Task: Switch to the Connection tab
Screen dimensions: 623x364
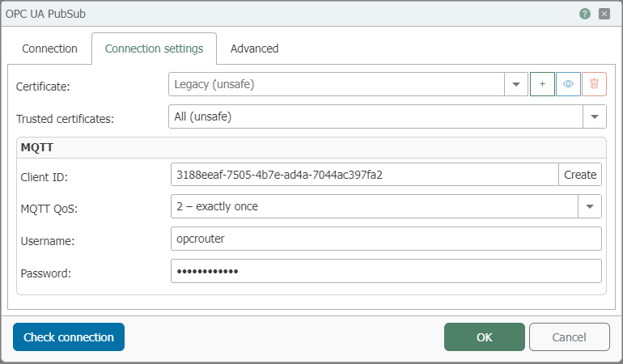Action: (x=49, y=49)
